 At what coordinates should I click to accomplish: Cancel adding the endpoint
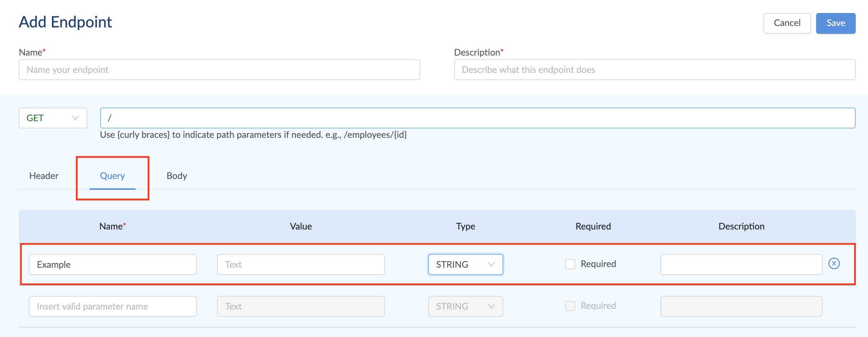pos(787,23)
